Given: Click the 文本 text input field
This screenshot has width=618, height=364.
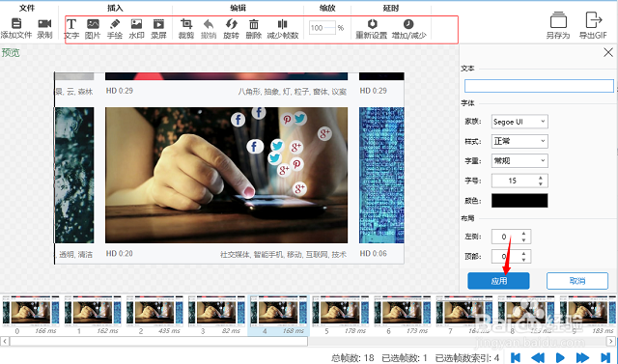Looking at the screenshot, I should click(539, 86).
